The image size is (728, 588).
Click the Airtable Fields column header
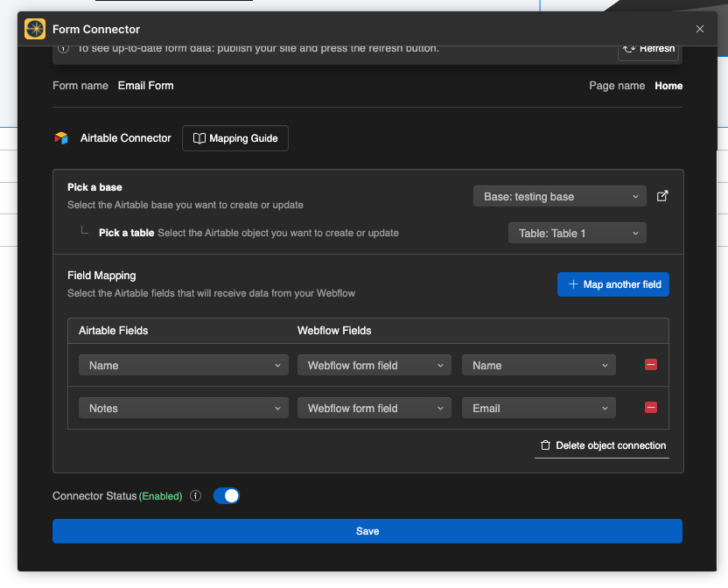click(x=113, y=331)
